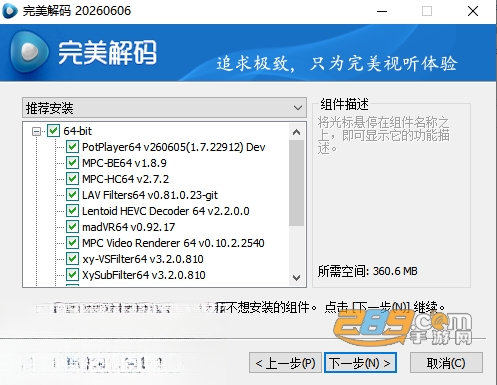Select PotPlayer64 v260605(1.7.22912) Dev row text

(174, 147)
